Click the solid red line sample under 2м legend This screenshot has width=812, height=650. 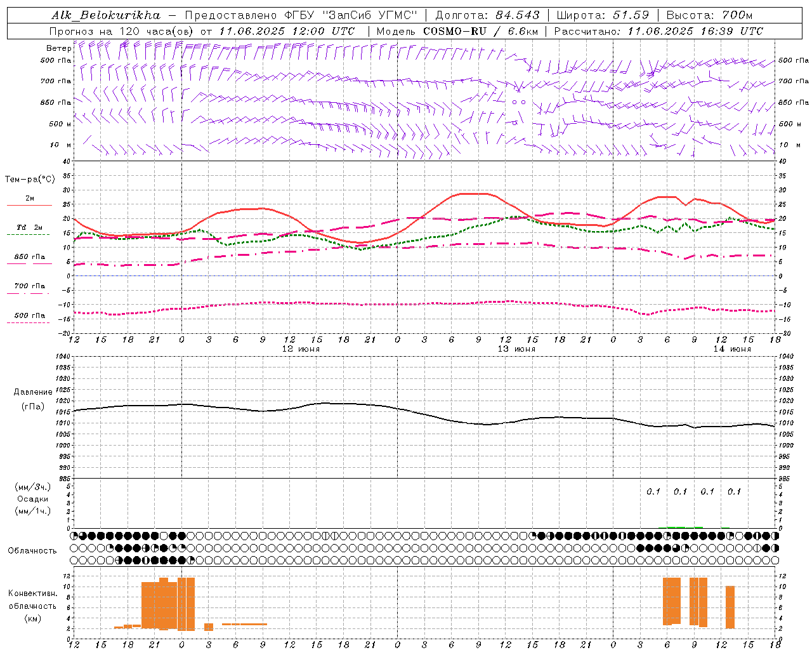(29, 206)
